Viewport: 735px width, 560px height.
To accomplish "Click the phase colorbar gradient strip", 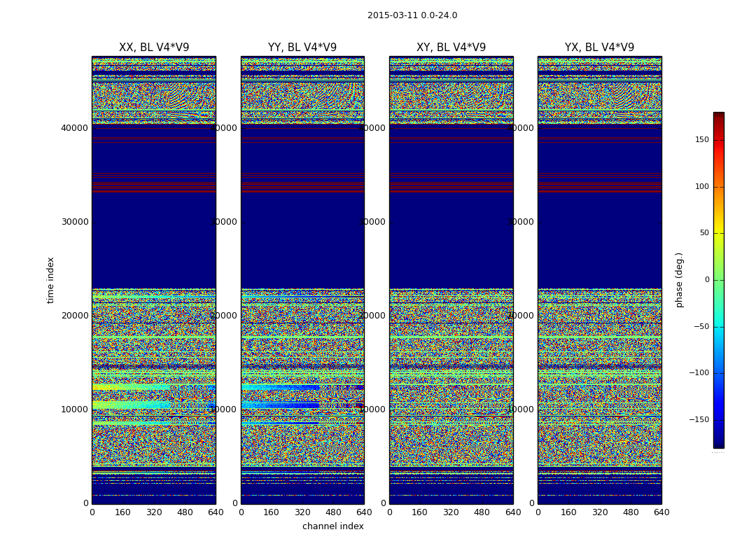I will point(719,280).
